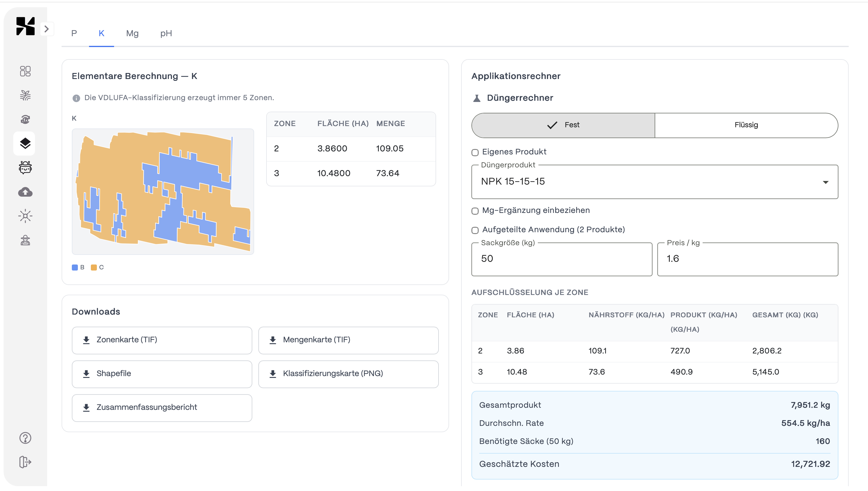Enable the Eigenes Produkt checkbox
This screenshot has width=868, height=491.
[x=475, y=152]
